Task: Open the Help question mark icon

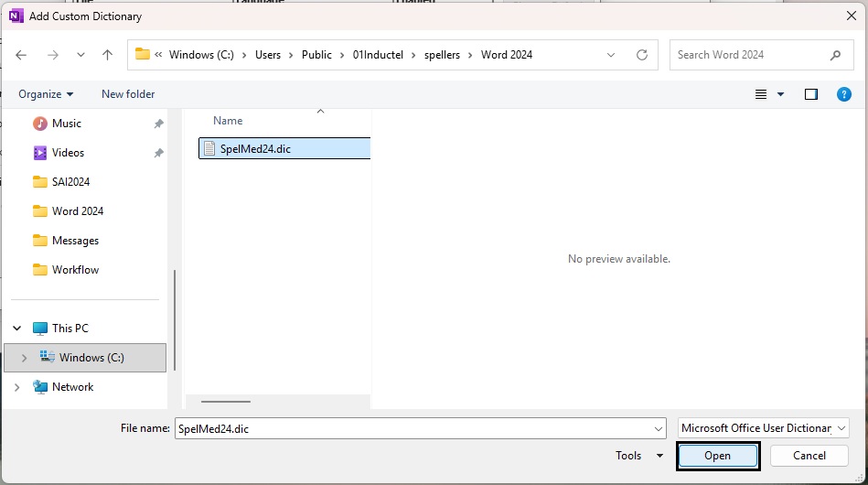Action: pos(844,94)
